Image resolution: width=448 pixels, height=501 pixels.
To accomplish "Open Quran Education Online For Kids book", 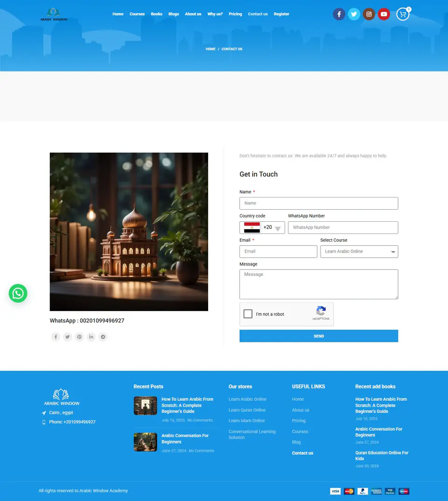I will click(382, 456).
